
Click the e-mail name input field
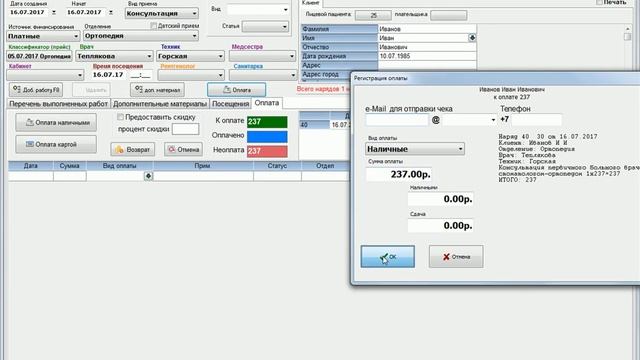click(x=397, y=120)
